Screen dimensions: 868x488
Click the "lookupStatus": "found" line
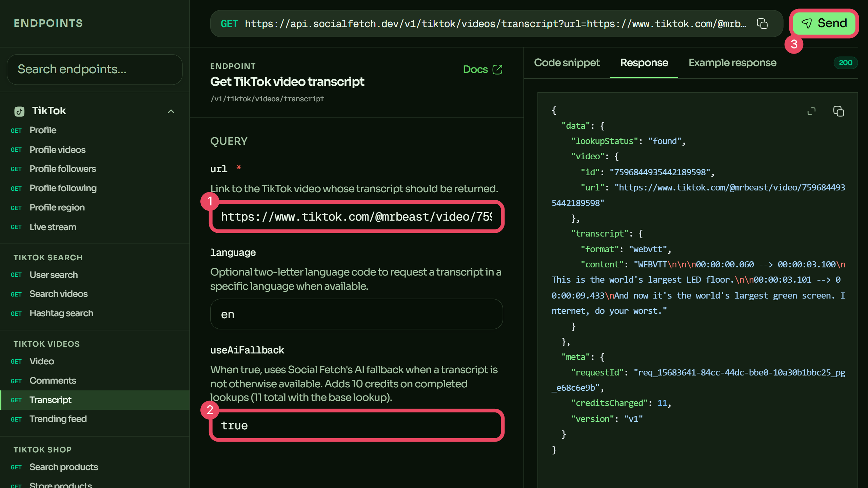pyautogui.click(x=628, y=141)
